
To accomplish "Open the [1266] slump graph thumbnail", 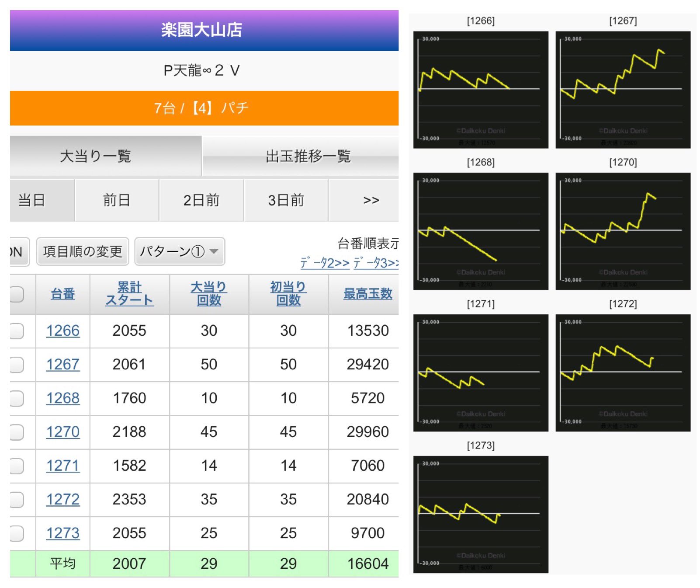I will pyautogui.click(x=481, y=90).
